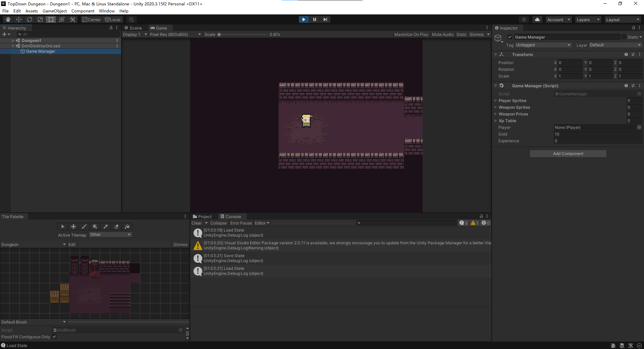Toggle Game Manager active checkbox
Viewport: 644px width, 349px height.
[510, 37]
